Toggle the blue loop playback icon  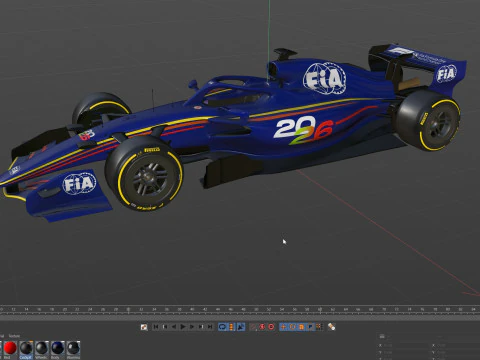pos(222,327)
